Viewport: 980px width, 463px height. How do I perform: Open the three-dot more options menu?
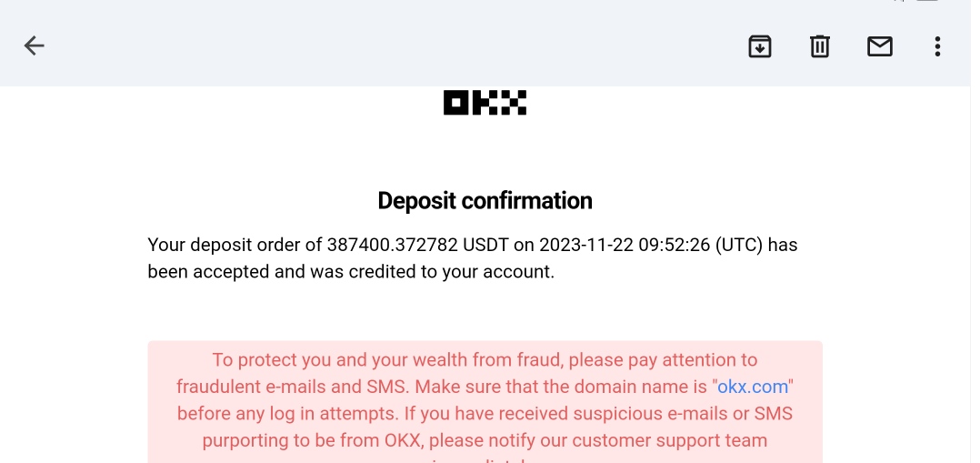pyautogui.click(x=937, y=46)
